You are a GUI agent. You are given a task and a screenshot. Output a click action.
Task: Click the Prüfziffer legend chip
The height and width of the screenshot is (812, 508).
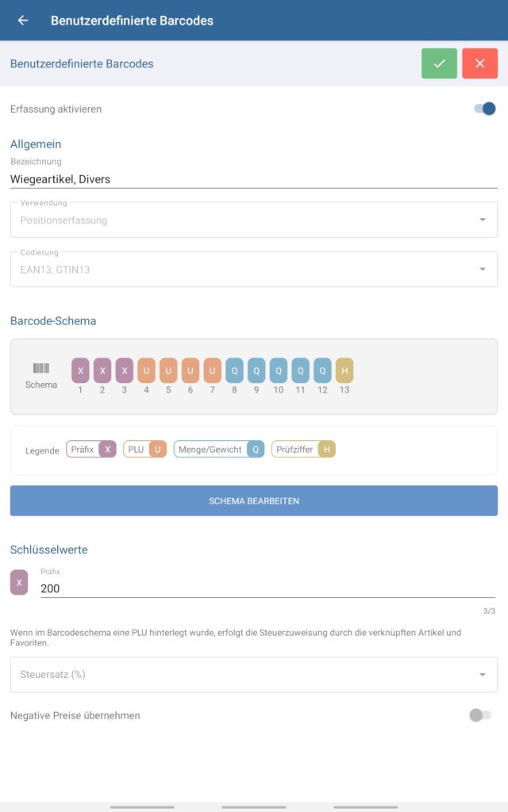click(304, 450)
